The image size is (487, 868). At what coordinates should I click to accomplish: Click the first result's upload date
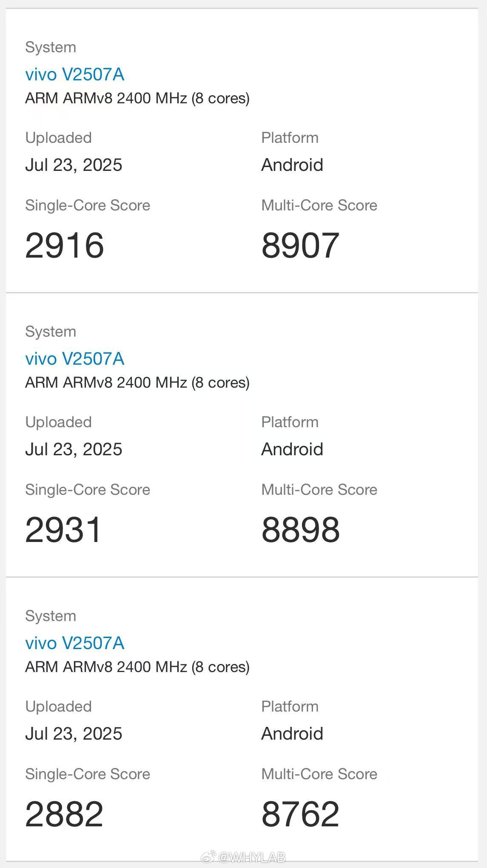tap(74, 165)
